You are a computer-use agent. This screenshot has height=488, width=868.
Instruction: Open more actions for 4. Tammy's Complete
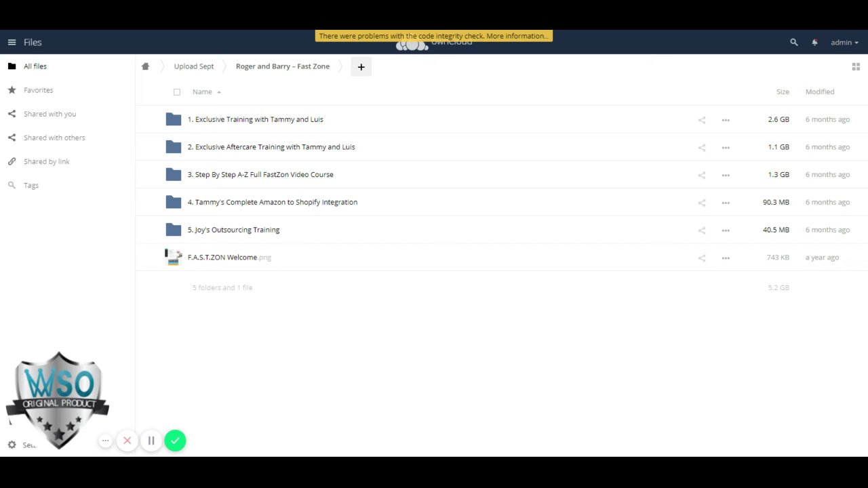[x=726, y=203]
